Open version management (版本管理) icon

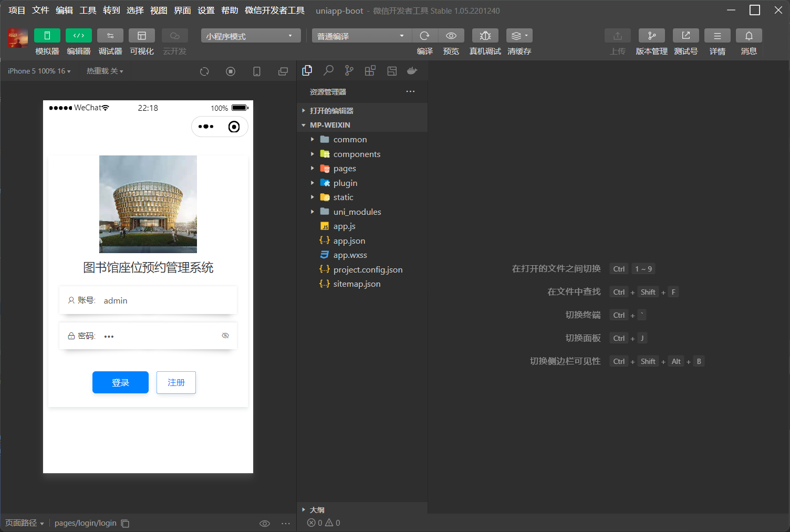point(651,36)
